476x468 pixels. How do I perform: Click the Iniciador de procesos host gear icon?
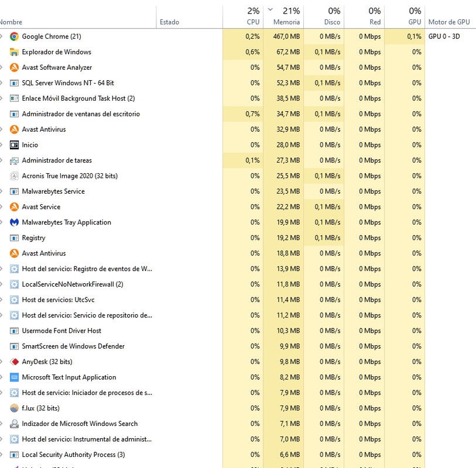coord(14,393)
